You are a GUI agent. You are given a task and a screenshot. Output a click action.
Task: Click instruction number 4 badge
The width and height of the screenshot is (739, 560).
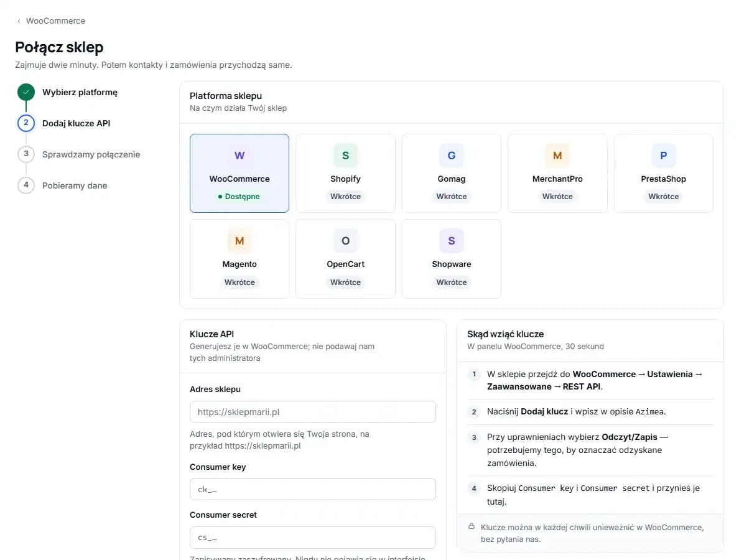point(474,489)
